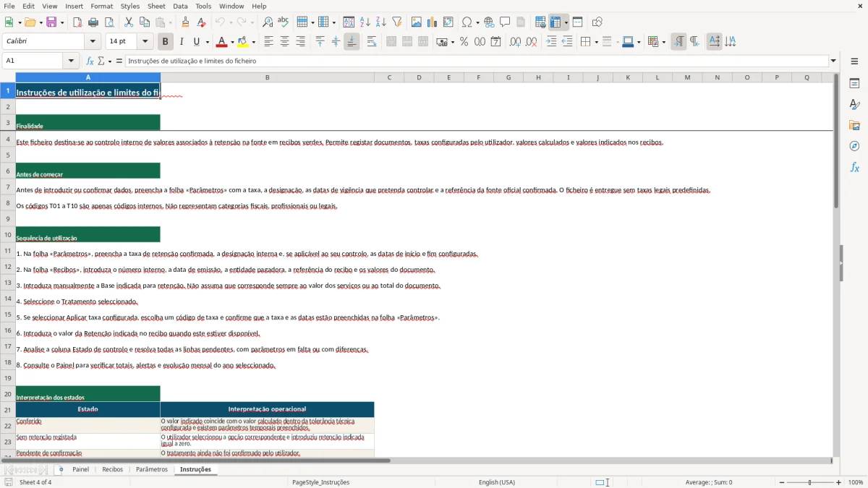Toggle Bold formatting
The height and width of the screenshot is (488, 868).
point(166,42)
